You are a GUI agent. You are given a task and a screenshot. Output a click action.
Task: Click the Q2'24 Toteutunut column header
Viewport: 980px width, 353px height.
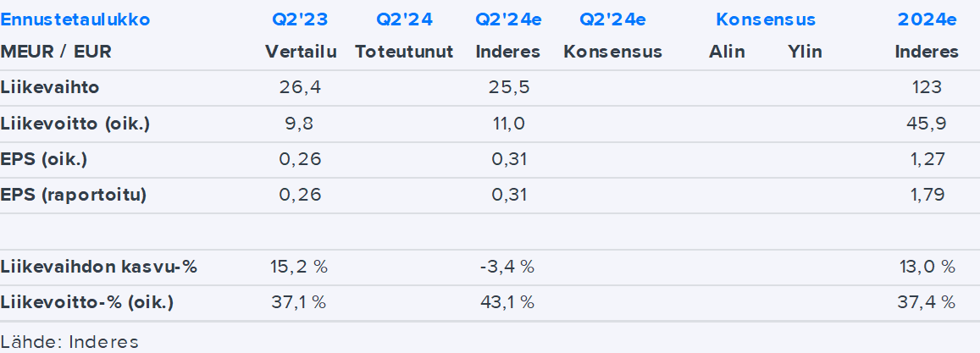(404, 19)
